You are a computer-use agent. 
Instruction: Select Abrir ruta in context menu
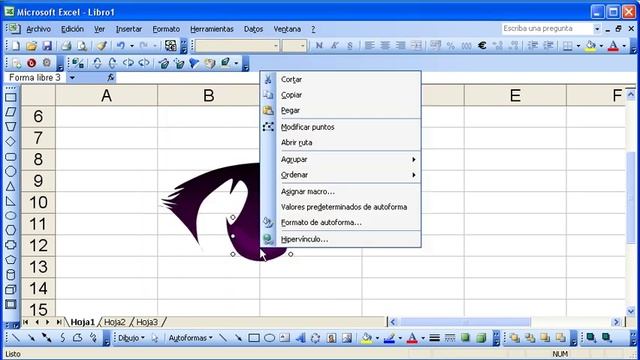pyautogui.click(x=348, y=142)
